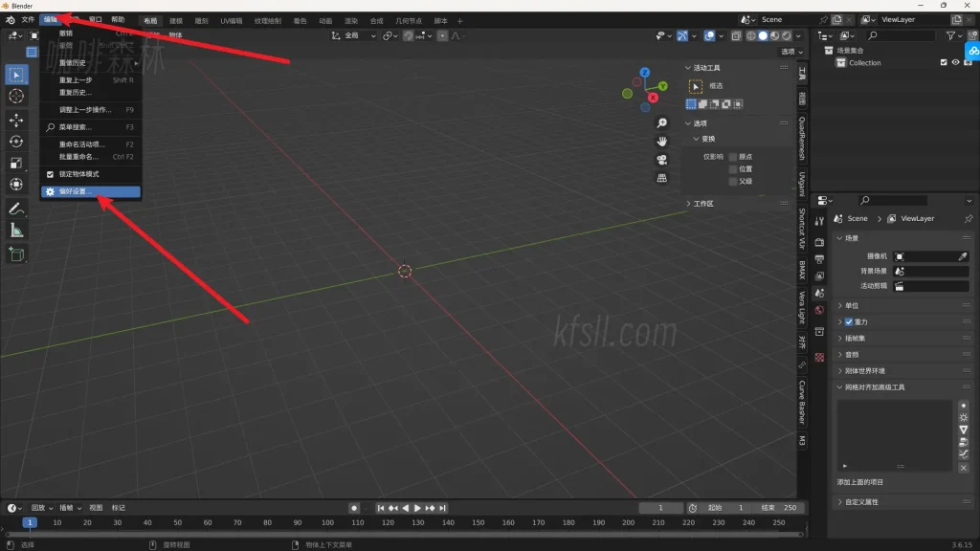Click the Add Cube tool
980x551 pixels.
[x=16, y=254]
